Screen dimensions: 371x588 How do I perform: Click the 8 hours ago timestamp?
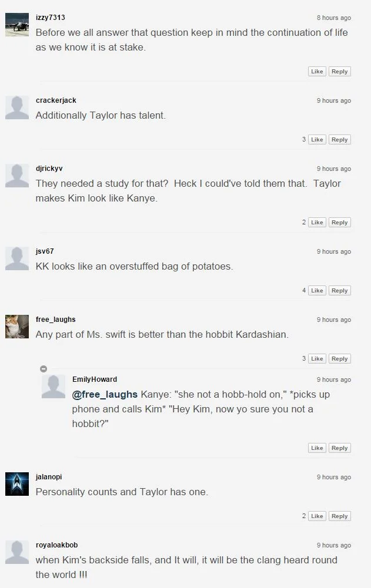point(334,18)
